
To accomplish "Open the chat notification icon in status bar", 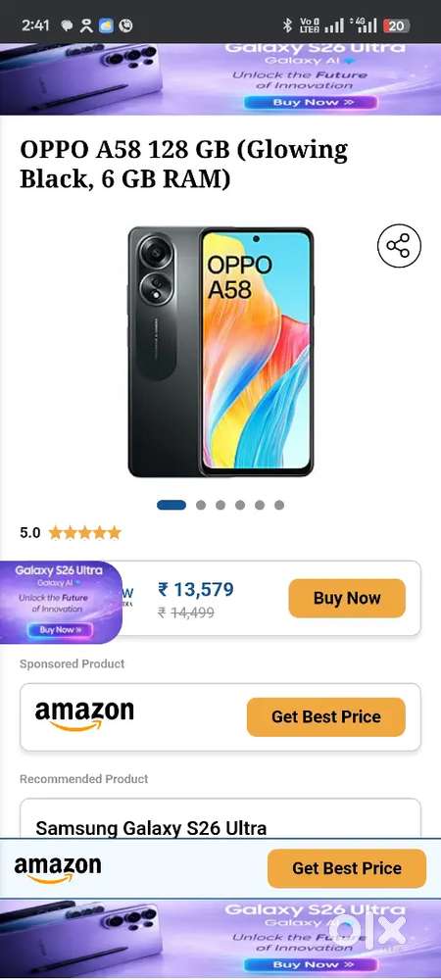I will pos(67,25).
